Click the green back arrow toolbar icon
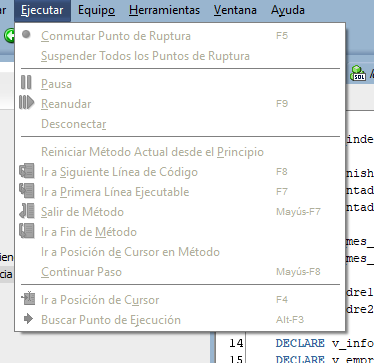 [9, 35]
